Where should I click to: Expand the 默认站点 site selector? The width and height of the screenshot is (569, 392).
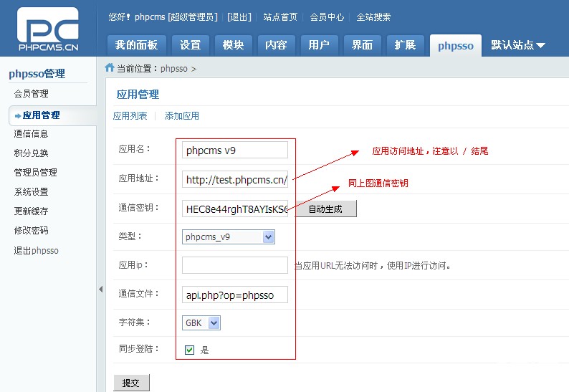tap(518, 45)
